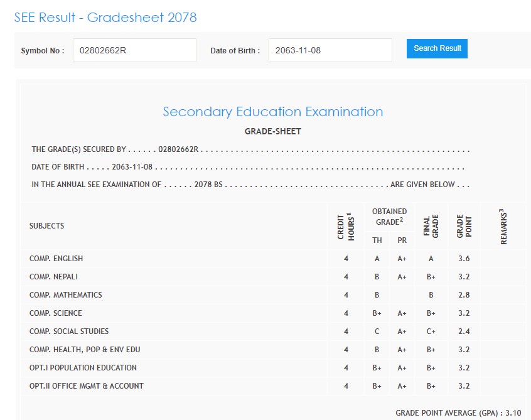Click the SUBJECTS column header
Viewport: 531px width, 420px height.
[x=46, y=226]
